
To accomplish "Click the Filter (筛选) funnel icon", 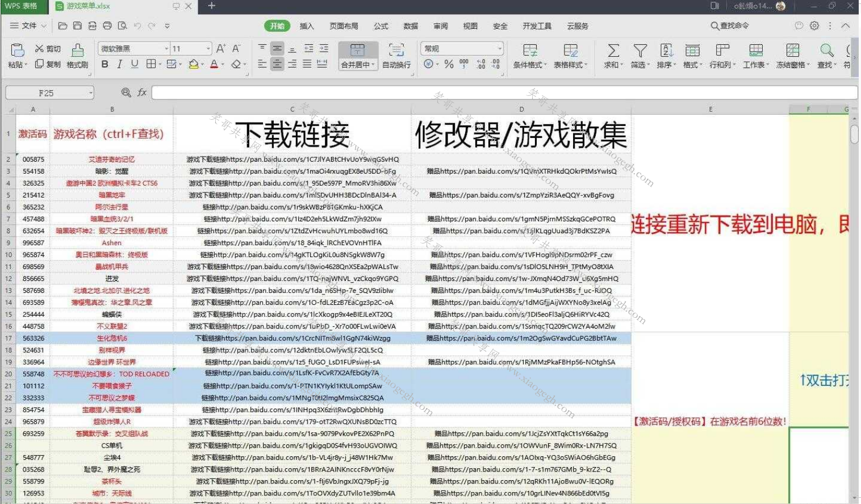I will (640, 50).
